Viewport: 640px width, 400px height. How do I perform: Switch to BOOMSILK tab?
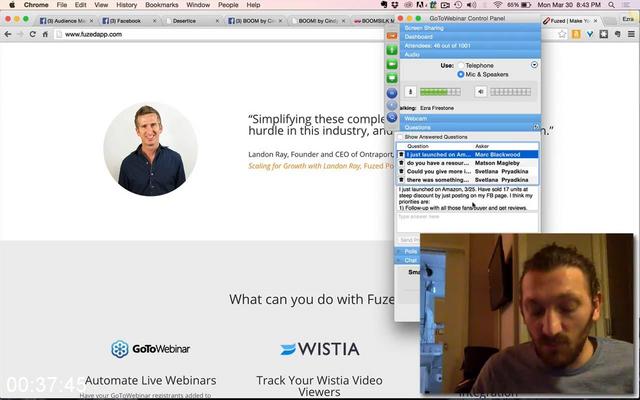click(373, 20)
